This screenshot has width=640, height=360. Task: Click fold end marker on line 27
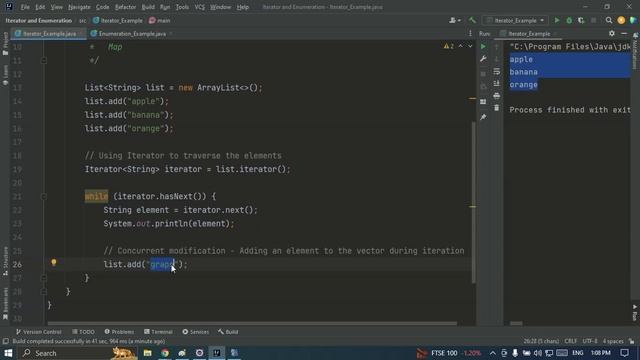[44, 278]
